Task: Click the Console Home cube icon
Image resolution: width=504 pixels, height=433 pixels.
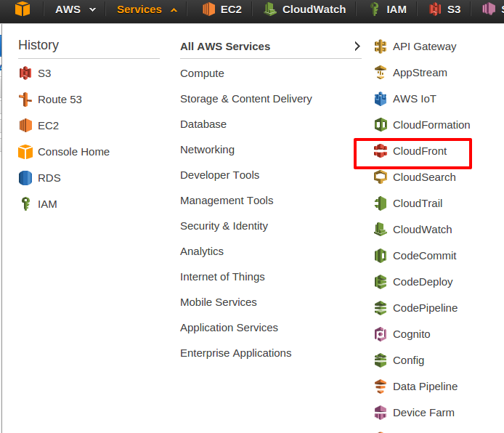Action: click(25, 152)
